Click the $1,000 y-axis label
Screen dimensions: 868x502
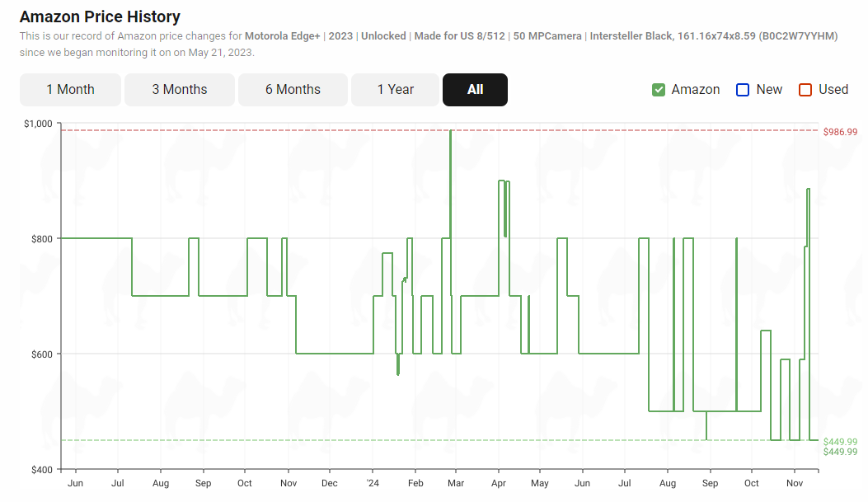pyautogui.click(x=38, y=124)
